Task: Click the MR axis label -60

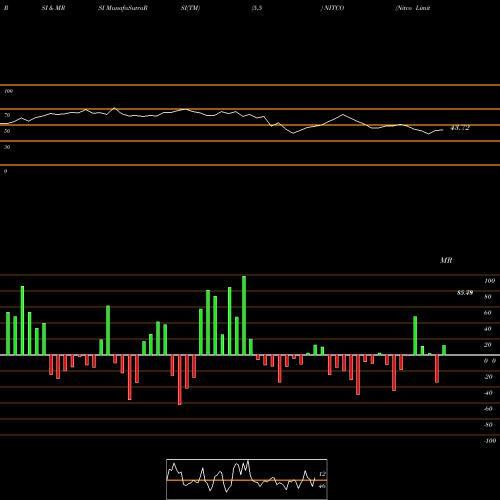Action: [488, 409]
